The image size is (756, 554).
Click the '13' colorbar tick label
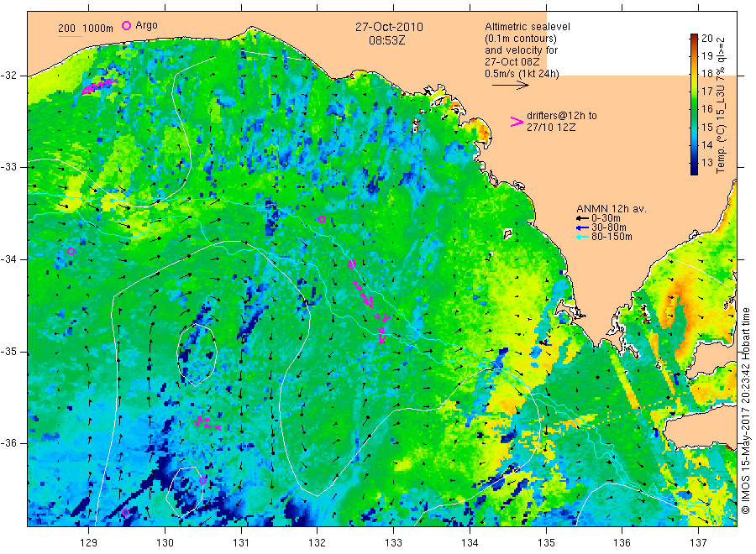coord(706,162)
